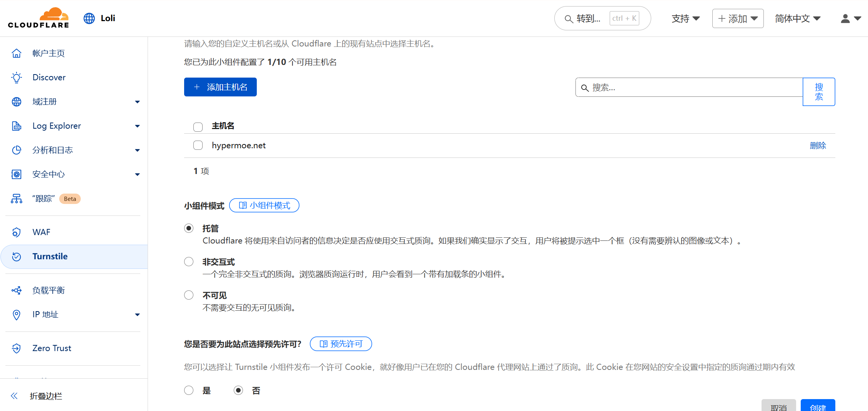Image resolution: width=868 pixels, height=411 pixels.
Task: Click the globe icon next to Loli
Action: pos(89,18)
